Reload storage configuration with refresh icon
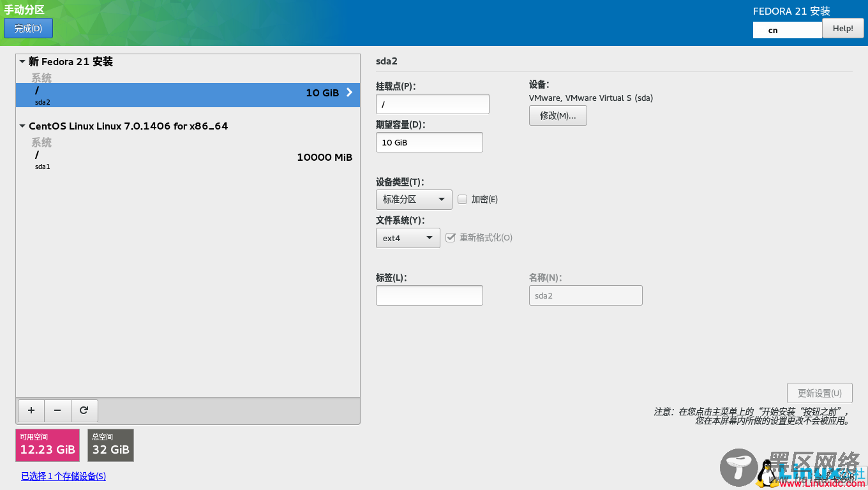This screenshot has height=490, width=868. point(84,411)
